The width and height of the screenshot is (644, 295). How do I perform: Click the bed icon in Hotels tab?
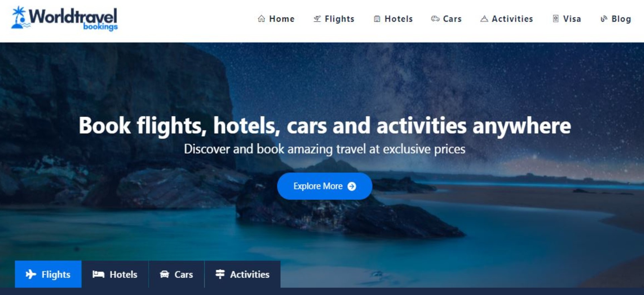(98, 274)
